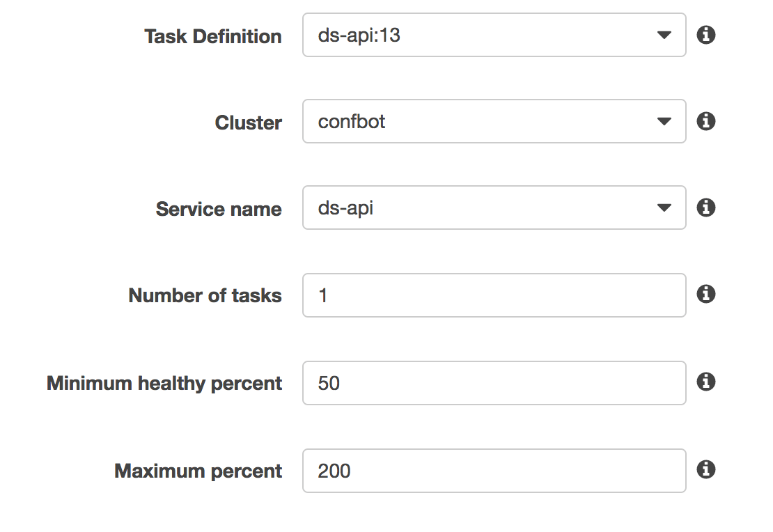Focus the Number of tasks input field
773x532 pixels.
(494, 295)
